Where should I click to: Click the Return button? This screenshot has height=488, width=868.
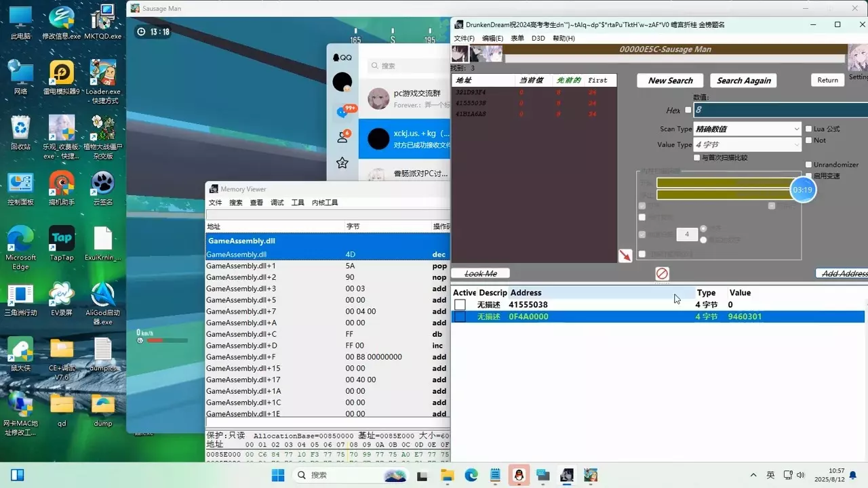[827, 80]
